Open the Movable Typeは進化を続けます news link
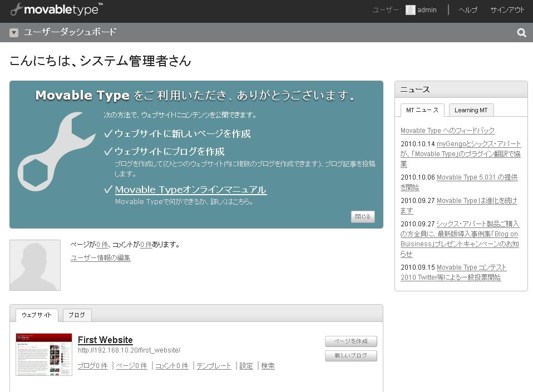This screenshot has width=533, height=392. [x=459, y=206]
